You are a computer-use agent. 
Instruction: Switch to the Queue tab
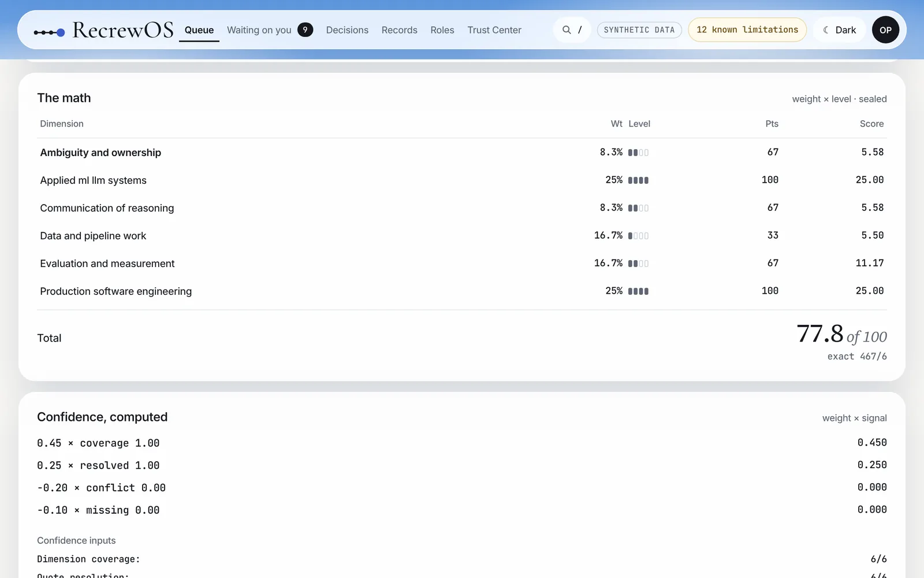click(199, 30)
